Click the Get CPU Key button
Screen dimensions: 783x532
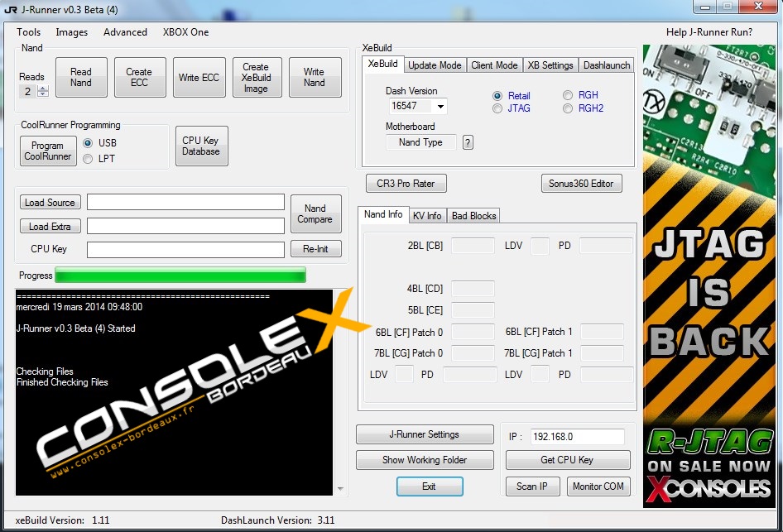click(568, 460)
